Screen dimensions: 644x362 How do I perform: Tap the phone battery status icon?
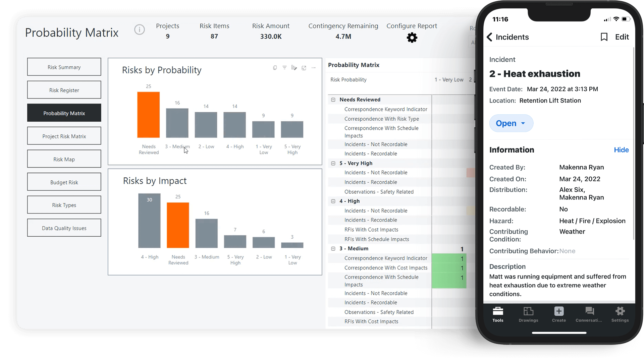point(626,19)
